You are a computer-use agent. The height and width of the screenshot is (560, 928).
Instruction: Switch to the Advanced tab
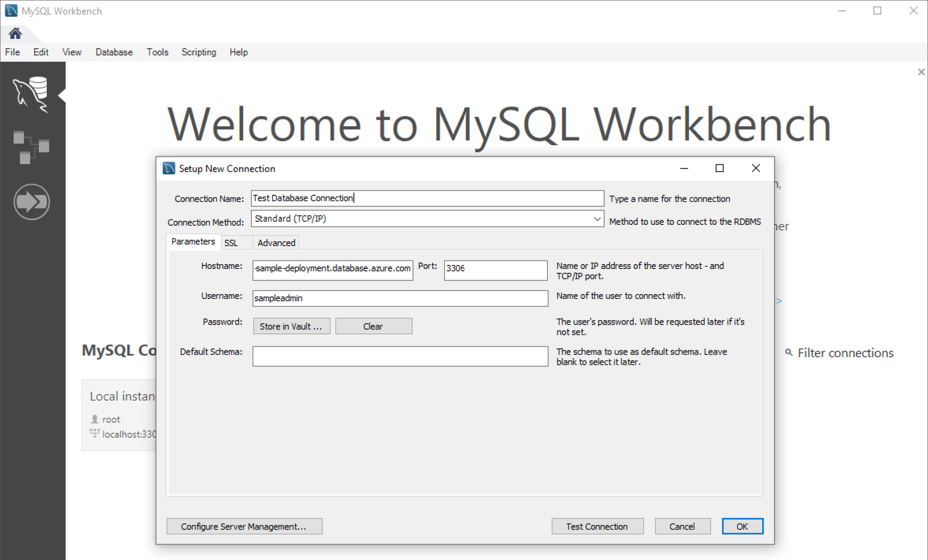coord(276,243)
